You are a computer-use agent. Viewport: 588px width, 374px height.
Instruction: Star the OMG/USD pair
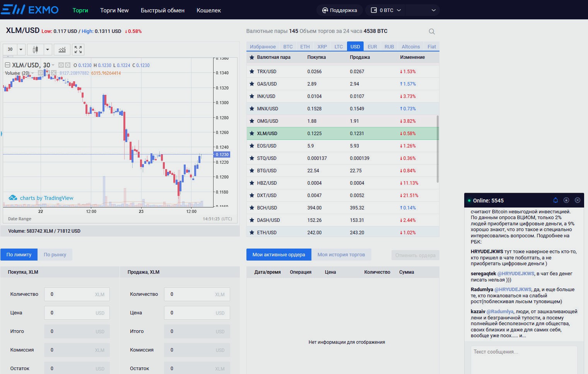pos(252,121)
